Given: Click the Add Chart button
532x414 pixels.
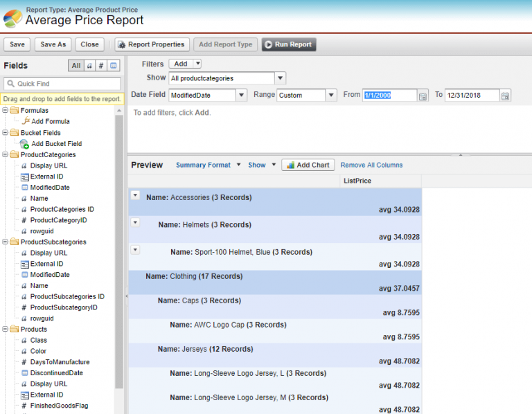Looking at the screenshot, I should point(308,165).
